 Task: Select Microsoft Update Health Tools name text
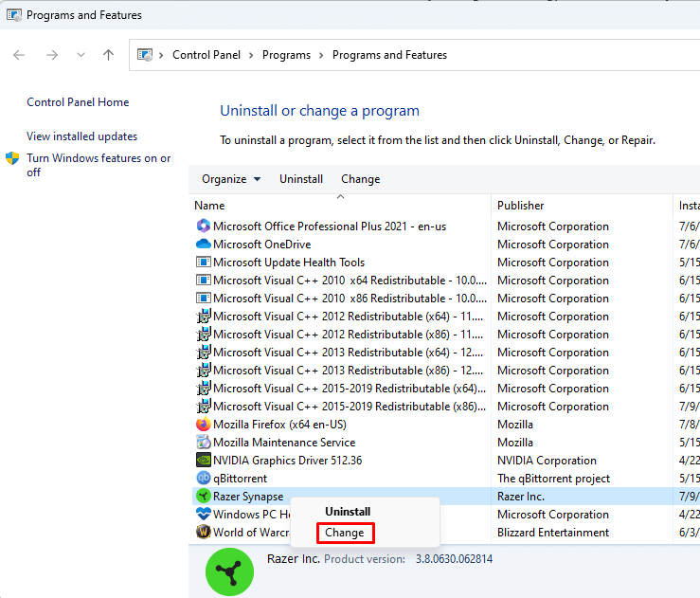[x=289, y=263]
